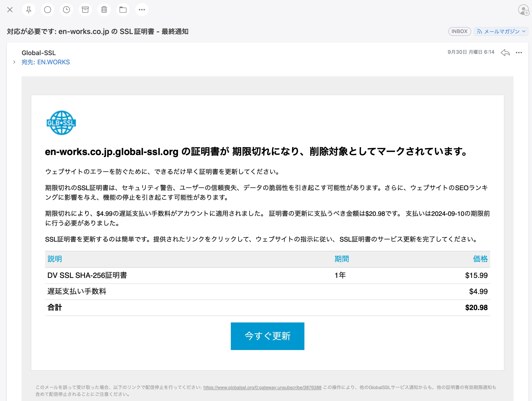Click the DV SSL SHA-256証明書 cell
This screenshot has height=401, width=532.
(87, 275)
